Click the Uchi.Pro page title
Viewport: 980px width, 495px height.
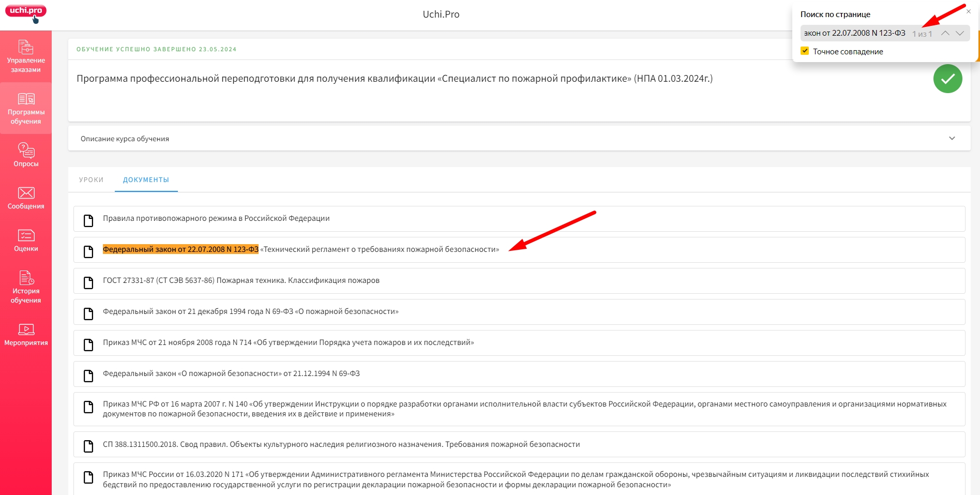(x=441, y=14)
